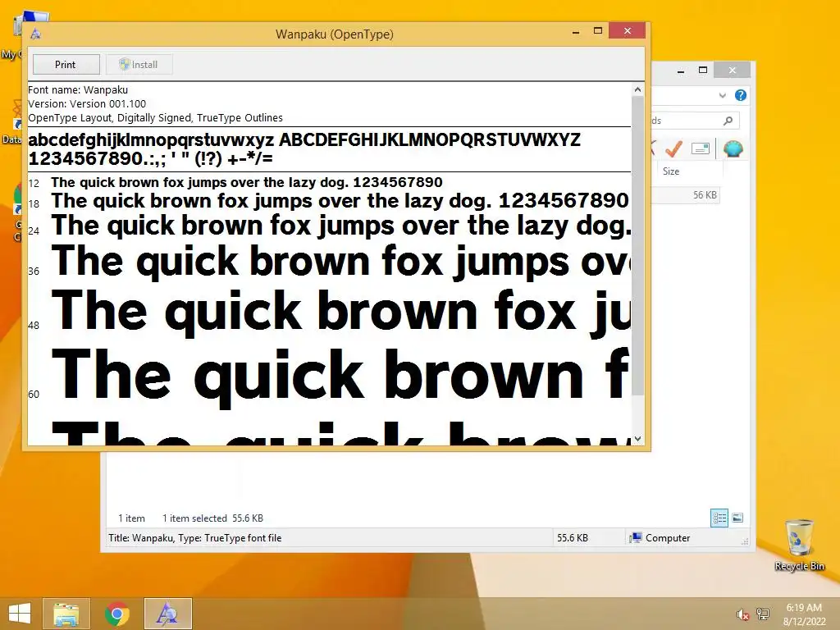Click the properties card icon in Explorer ribbon
The width and height of the screenshot is (840, 630).
[701, 148]
